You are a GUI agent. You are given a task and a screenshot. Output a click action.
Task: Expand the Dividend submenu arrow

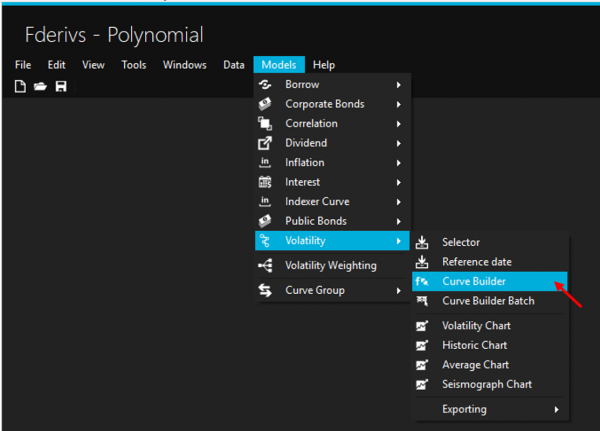(399, 143)
